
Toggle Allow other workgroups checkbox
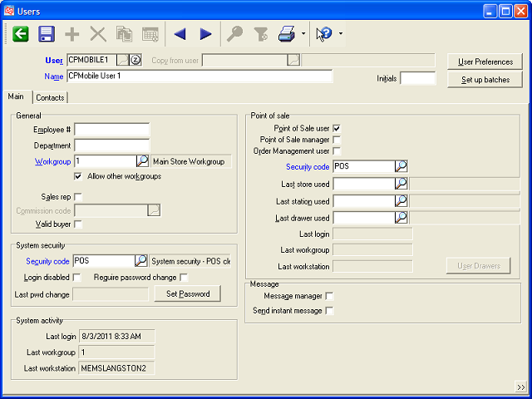[78, 176]
